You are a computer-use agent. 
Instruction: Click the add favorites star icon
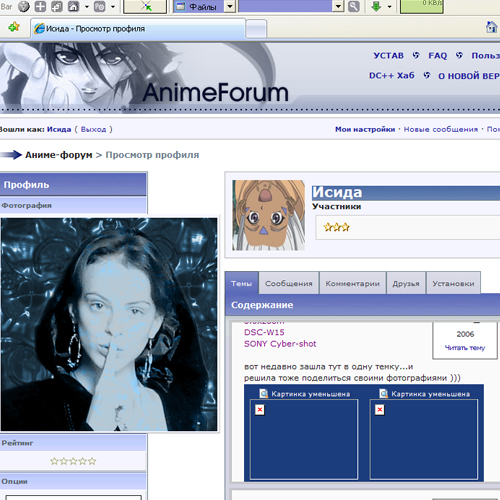pos(14,27)
